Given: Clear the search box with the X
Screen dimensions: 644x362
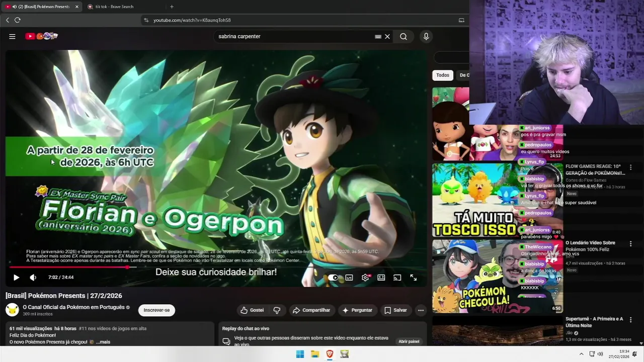Looking at the screenshot, I should click(x=387, y=36).
